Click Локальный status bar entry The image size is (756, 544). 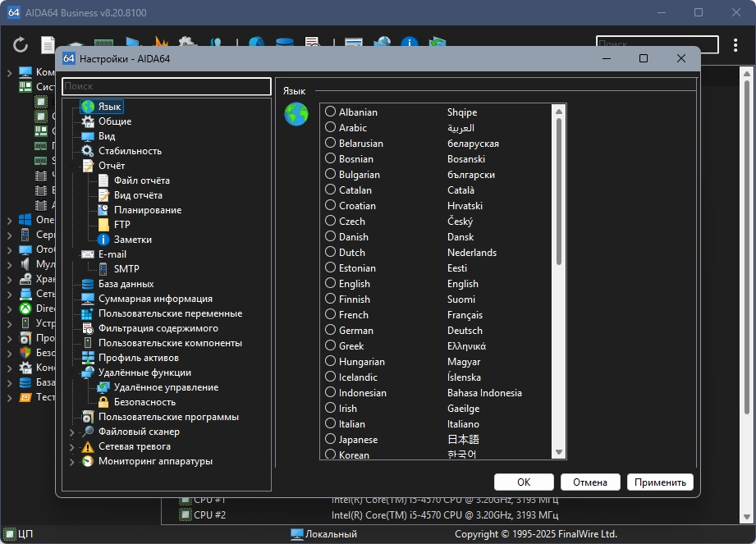[x=324, y=534]
